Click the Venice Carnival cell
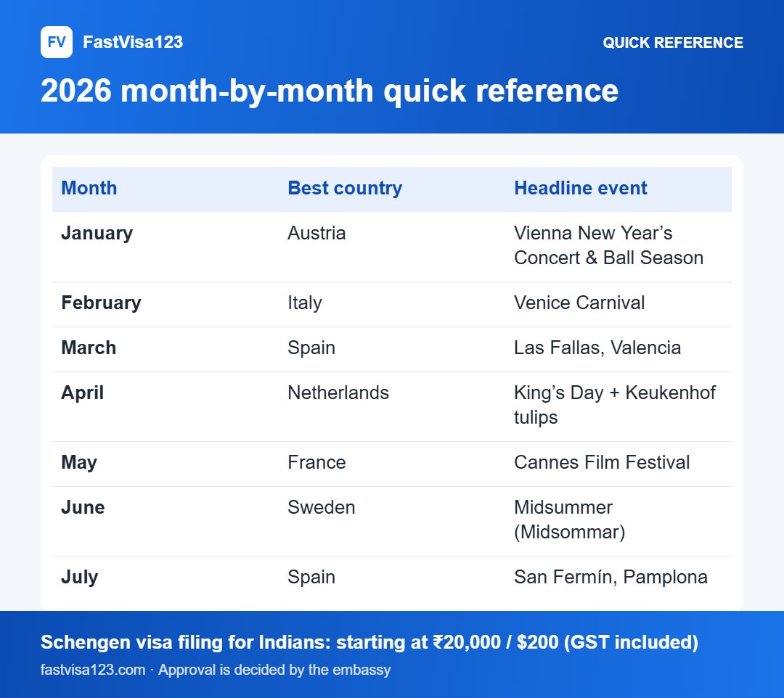The image size is (784, 698). [x=579, y=303]
